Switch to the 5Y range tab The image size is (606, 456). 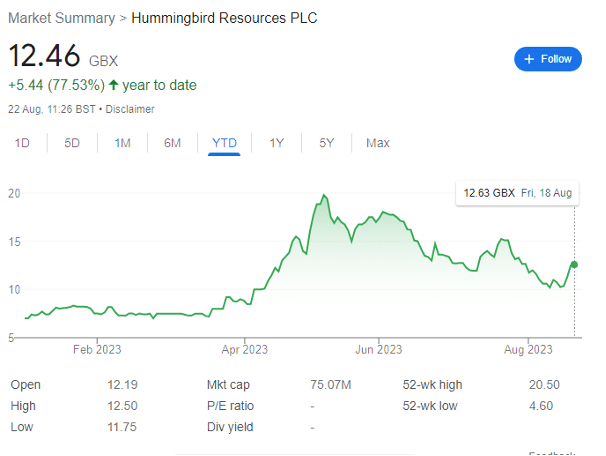point(326,143)
